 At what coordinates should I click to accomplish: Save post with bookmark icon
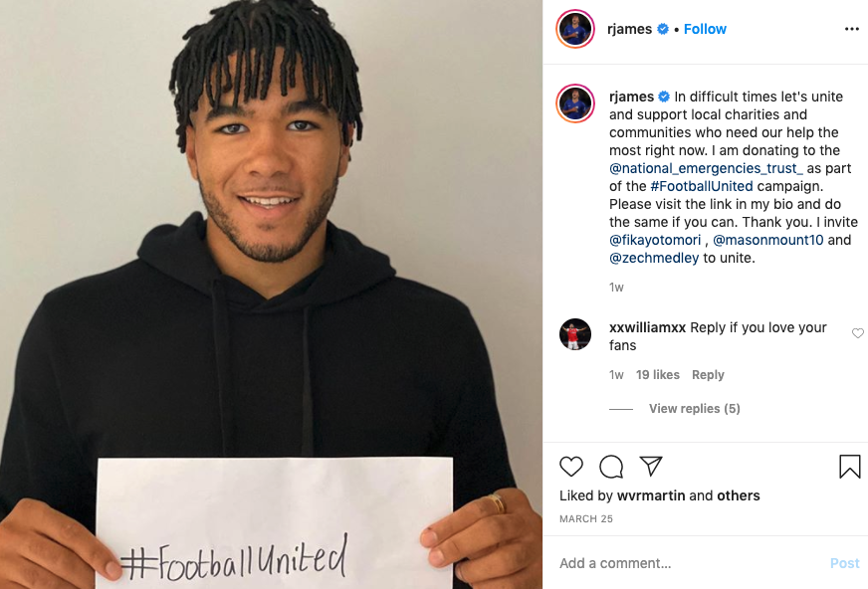click(x=850, y=467)
